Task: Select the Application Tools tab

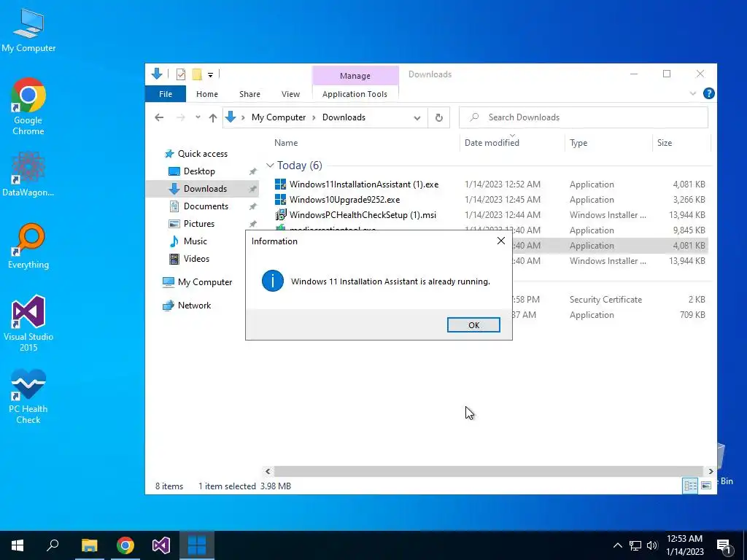Action: pyautogui.click(x=355, y=94)
